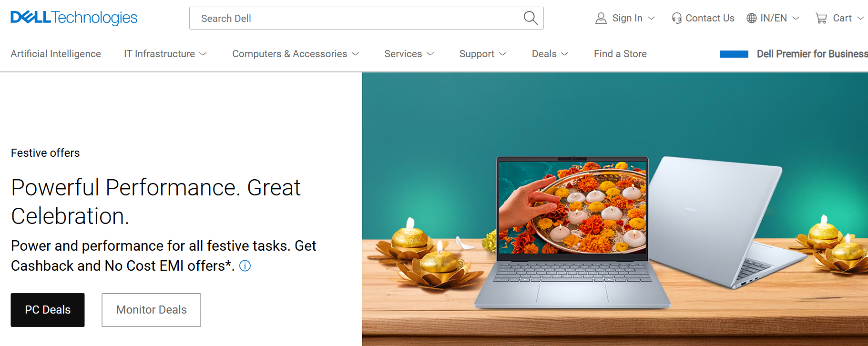This screenshot has height=346, width=868.
Task: Click the Monitor Deals button
Action: tap(151, 310)
